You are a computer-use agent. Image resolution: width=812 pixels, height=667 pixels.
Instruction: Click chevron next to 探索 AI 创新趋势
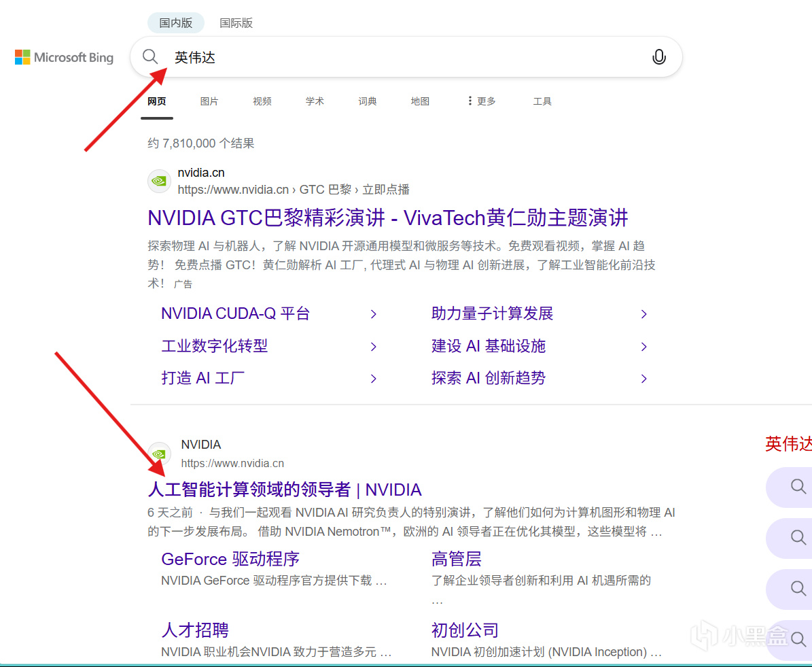pyautogui.click(x=643, y=379)
